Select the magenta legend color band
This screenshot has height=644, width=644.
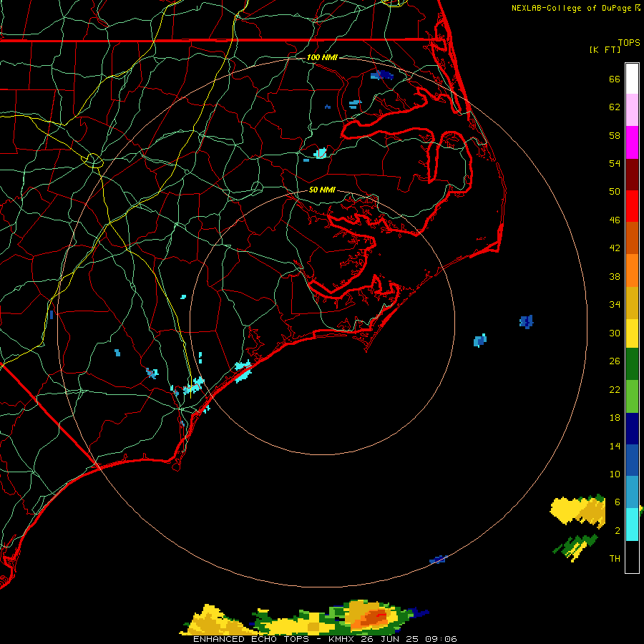632,142
